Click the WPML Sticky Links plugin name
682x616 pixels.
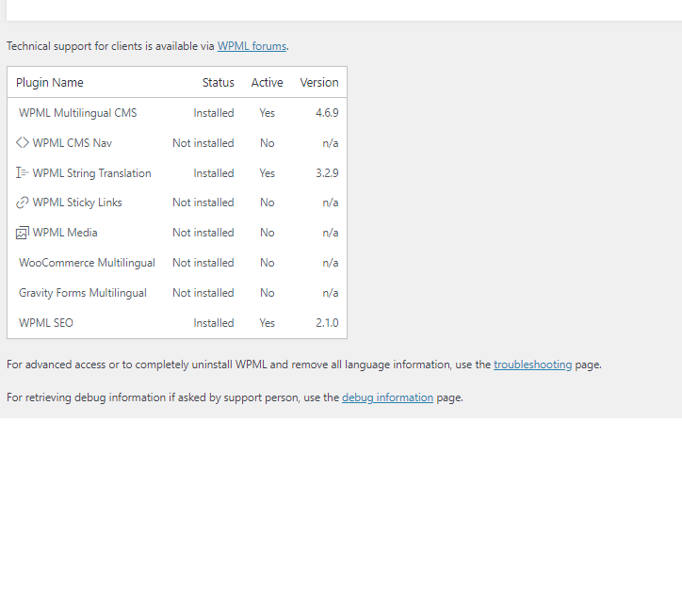click(77, 203)
